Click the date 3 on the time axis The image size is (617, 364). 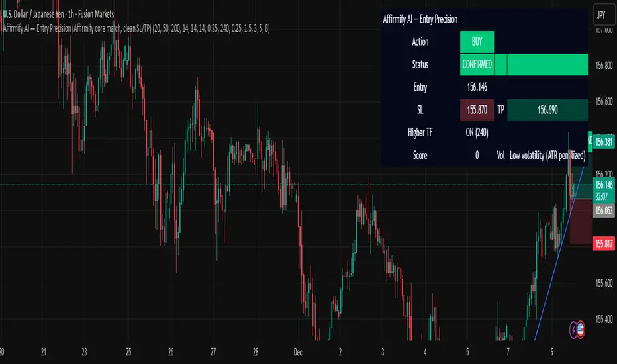click(x=383, y=352)
